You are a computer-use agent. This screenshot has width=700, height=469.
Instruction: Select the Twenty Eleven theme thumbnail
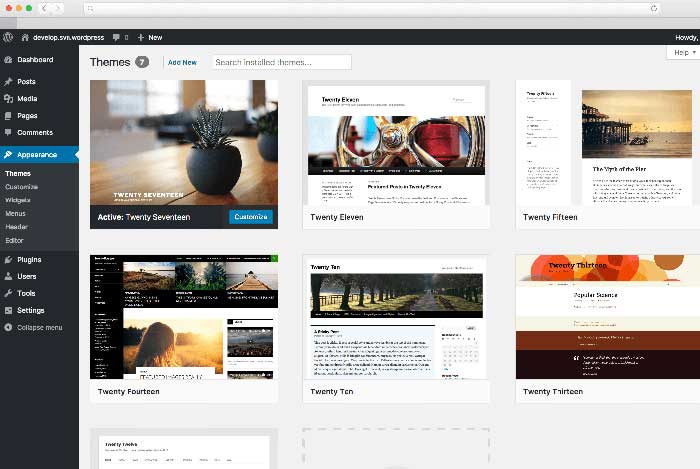pos(396,143)
